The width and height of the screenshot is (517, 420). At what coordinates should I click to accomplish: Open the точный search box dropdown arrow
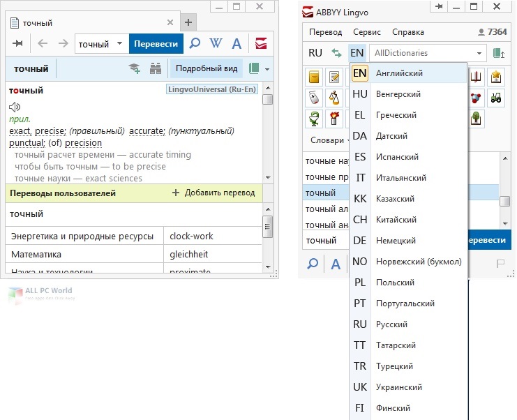pos(119,43)
